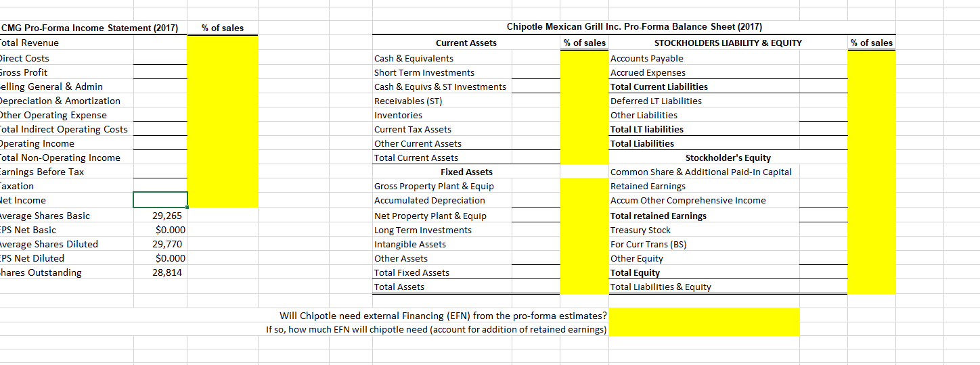Click the 'Fixed Assets' heading
This screenshot has height=365, width=980.
[467, 172]
